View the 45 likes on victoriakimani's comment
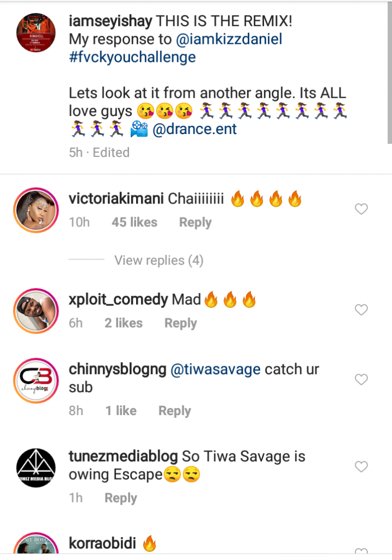Screen dimensions: 392x560 click(x=134, y=223)
